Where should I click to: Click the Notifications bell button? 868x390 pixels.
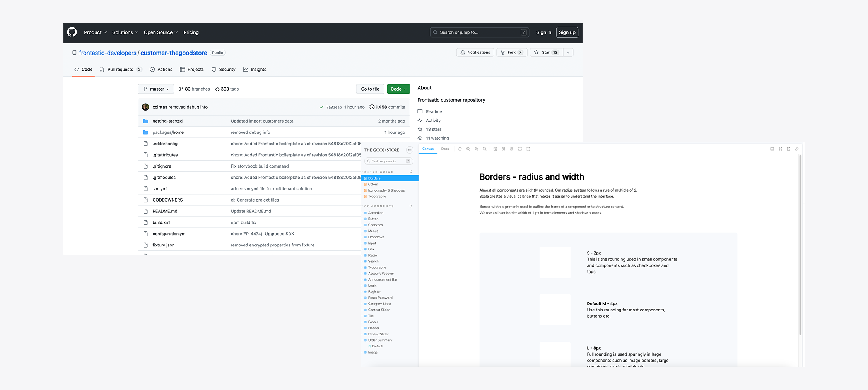[475, 53]
